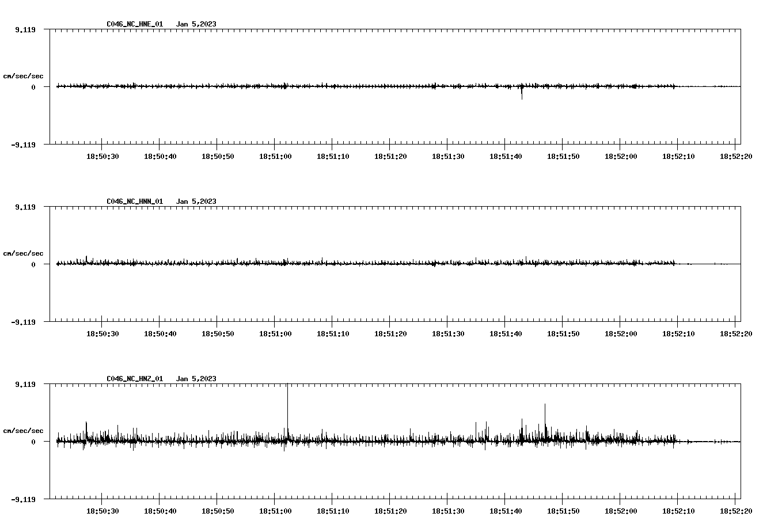Click the 18:52:00 time label under HNN plot
The width and height of the screenshot is (782, 532).
[621, 333]
